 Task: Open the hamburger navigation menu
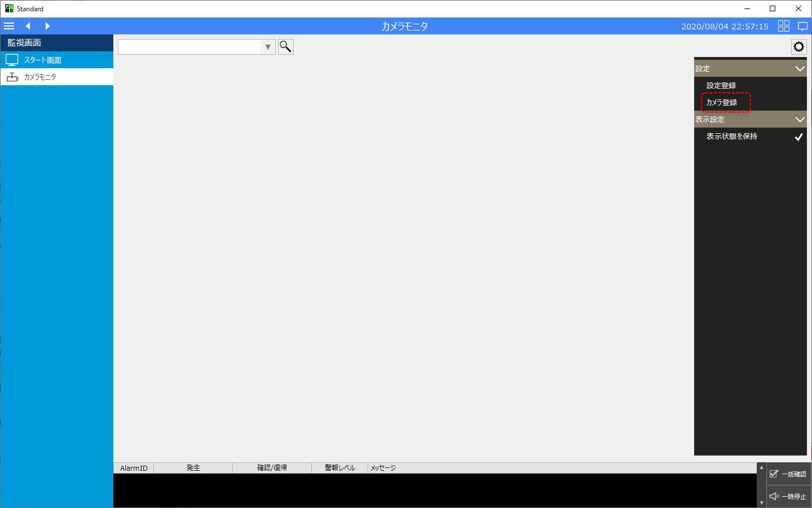(x=9, y=25)
